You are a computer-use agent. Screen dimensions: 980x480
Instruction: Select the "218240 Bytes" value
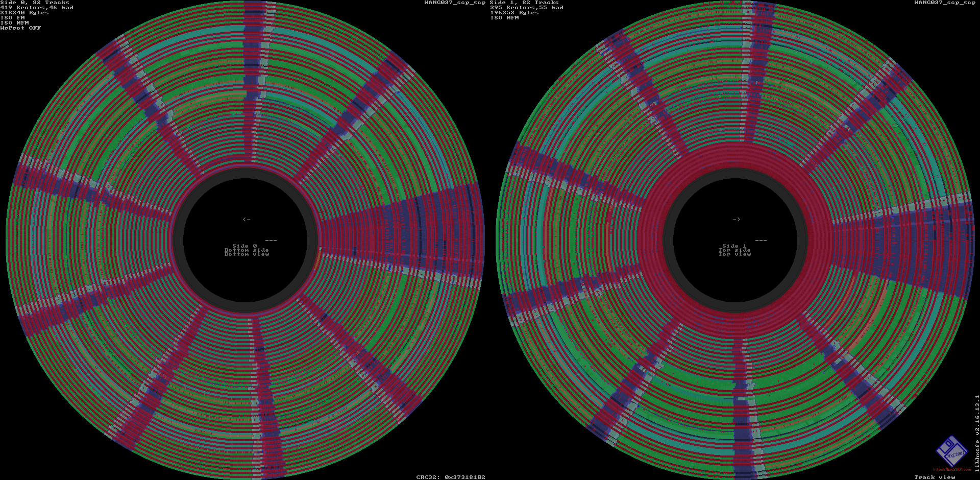[x=24, y=13]
